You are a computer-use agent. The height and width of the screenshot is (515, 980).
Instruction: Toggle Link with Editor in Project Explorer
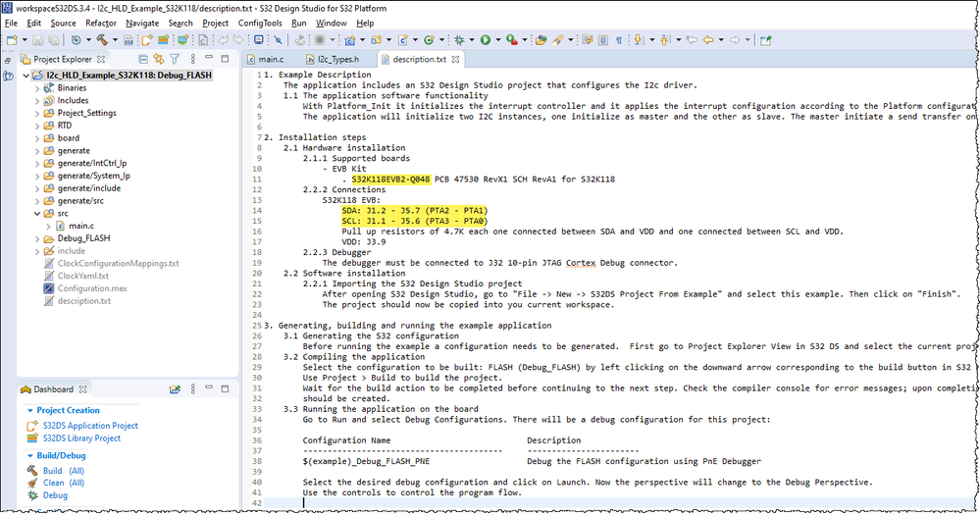[159, 59]
